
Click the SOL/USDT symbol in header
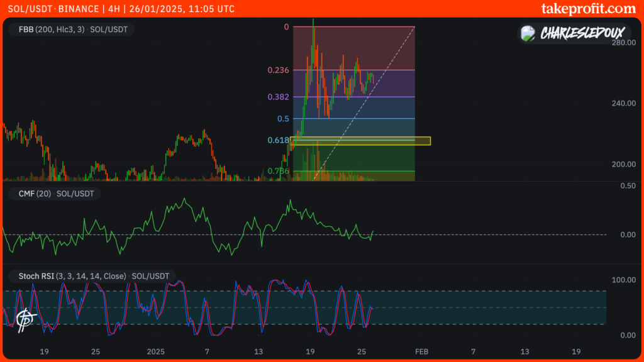point(28,9)
